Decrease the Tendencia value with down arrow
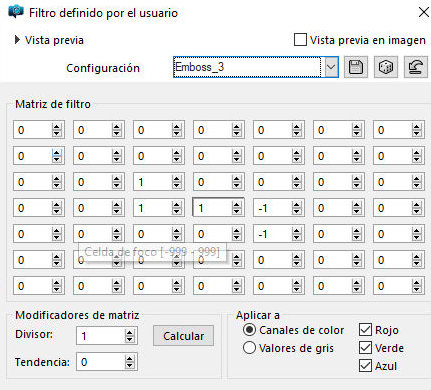Image resolution: width=431 pixels, height=390 pixels. tap(129, 365)
